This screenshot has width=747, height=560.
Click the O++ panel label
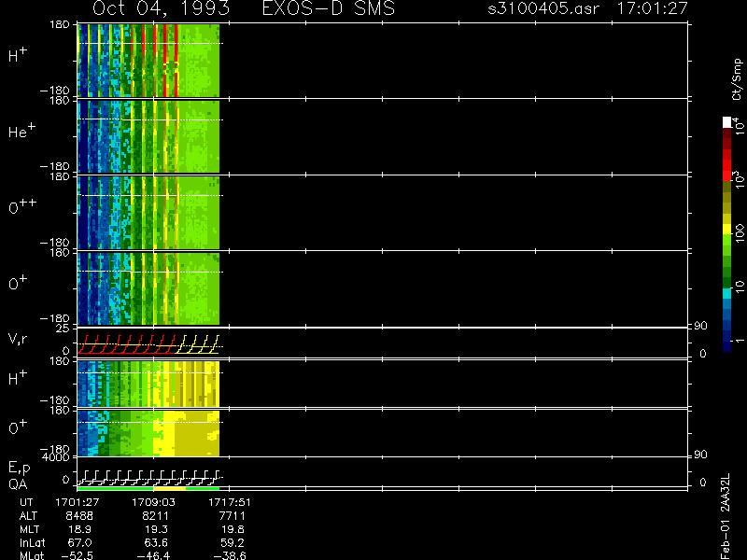tap(22, 205)
